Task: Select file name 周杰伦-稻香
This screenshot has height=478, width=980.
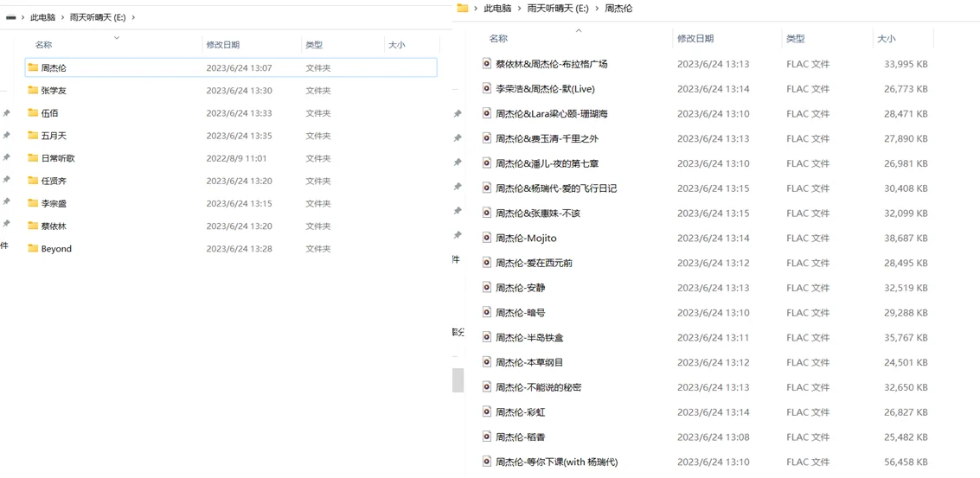Action: pyautogui.click(x=521, y=437)
